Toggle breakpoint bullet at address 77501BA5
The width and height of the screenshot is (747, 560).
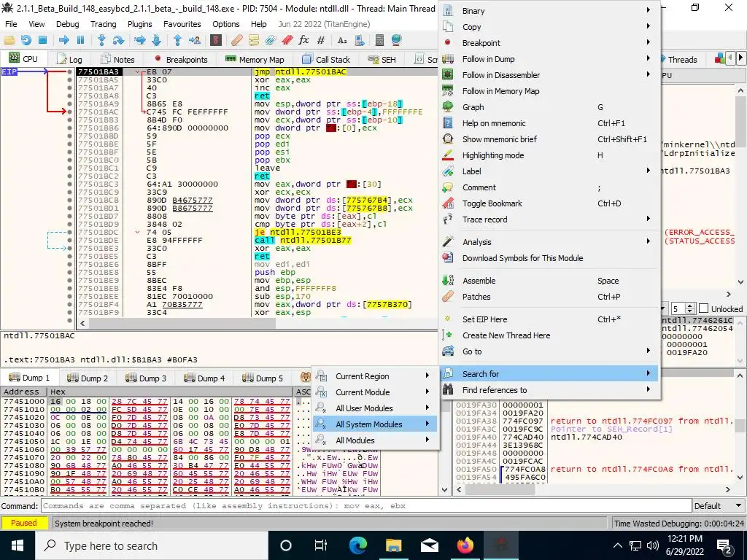point(70,79)
